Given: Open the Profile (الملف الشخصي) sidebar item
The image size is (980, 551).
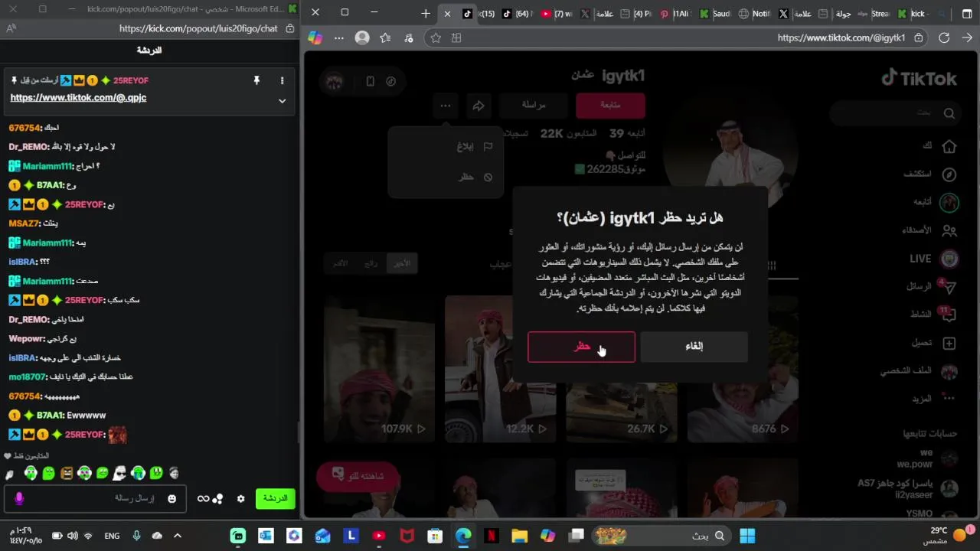Looking at the screenshot, I should [x=919, y=371].
